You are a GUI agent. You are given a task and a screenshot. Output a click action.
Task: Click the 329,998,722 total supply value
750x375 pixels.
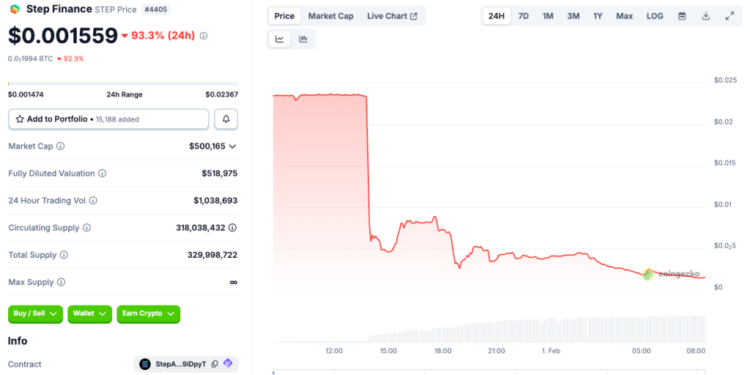point(212,255)
